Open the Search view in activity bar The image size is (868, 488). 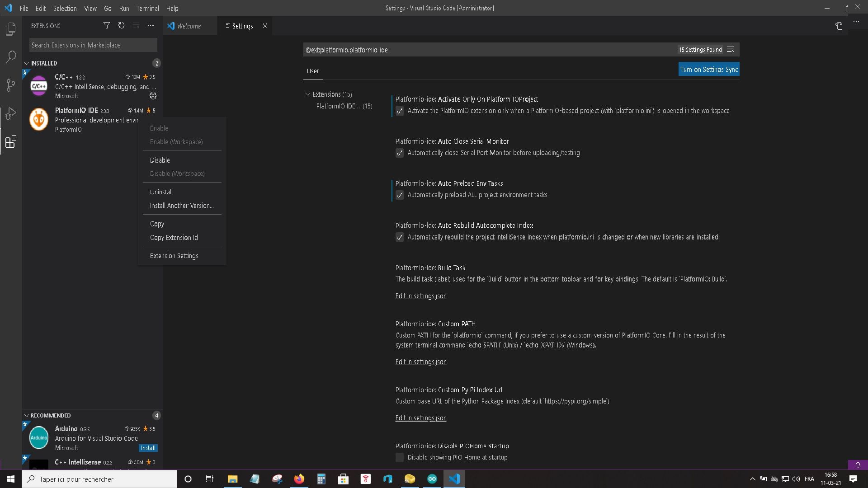tap(10, 57)
